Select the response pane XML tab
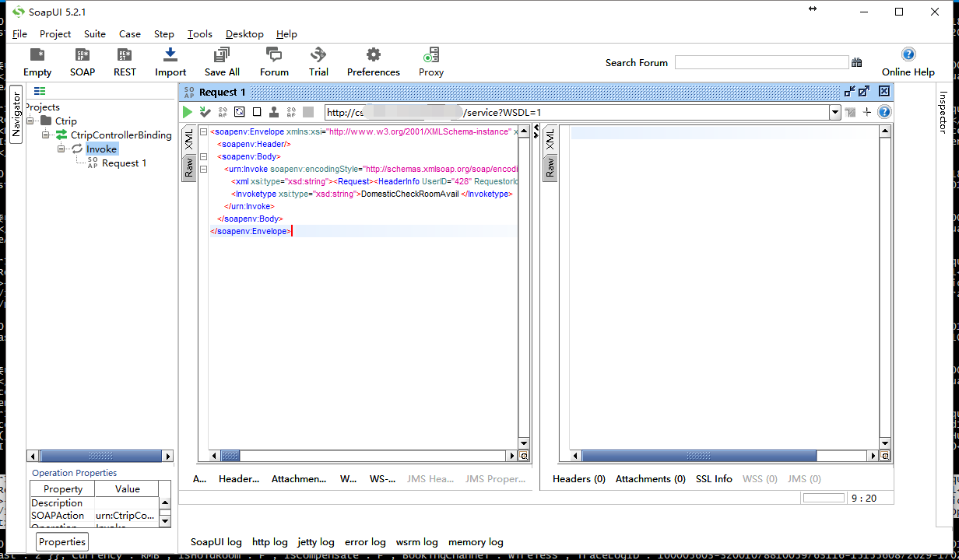Screen dimensions: 959x560 (x=550, y=141)
